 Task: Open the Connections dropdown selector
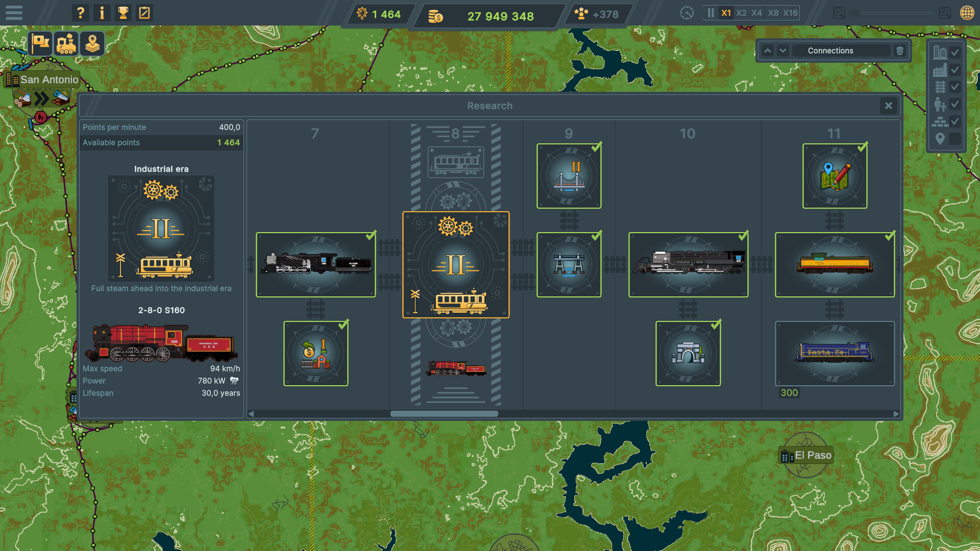[841, 51]
